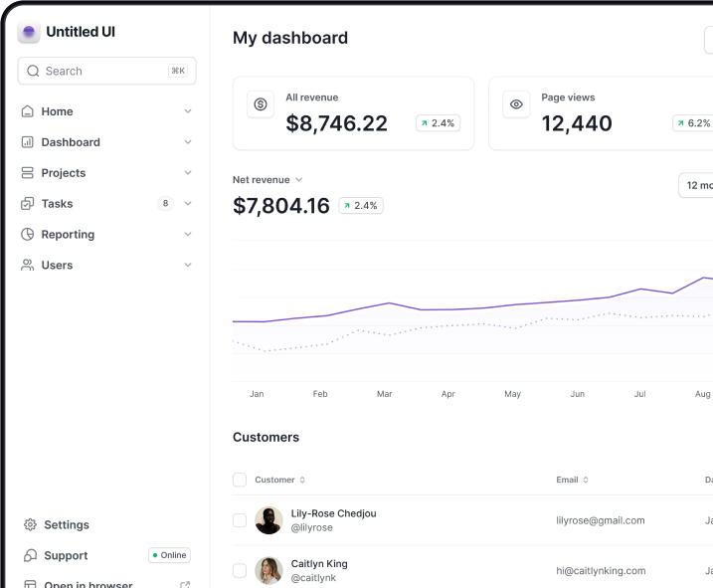713x588 pixels.
Task: Click the Settings gear icon
Action: 30,524
